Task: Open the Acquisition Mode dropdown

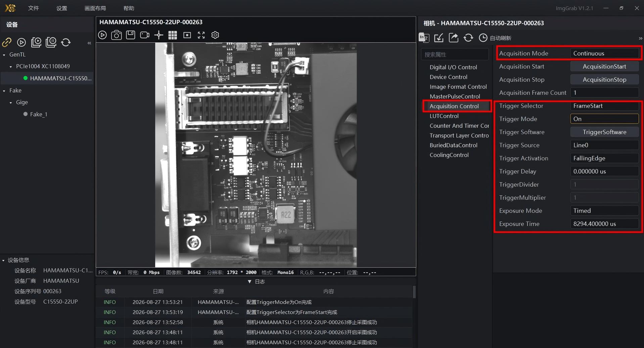Action: pyautogui.click(x=604, y=53)
